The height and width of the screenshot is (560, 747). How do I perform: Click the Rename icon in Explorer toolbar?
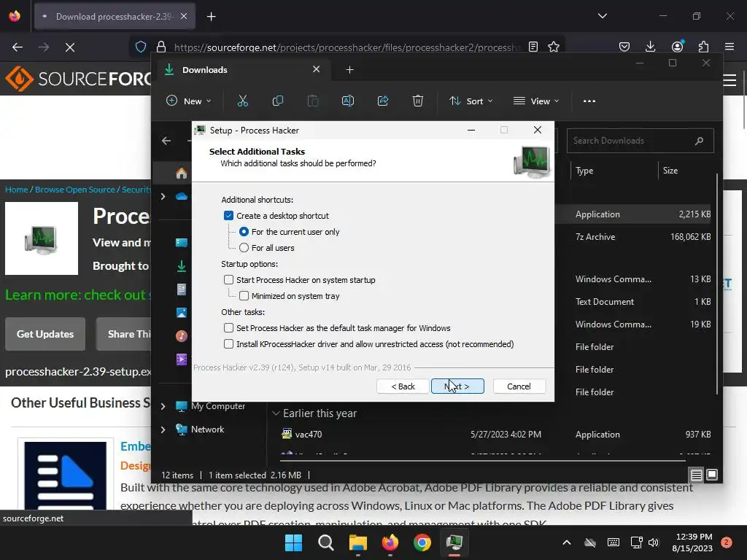[x=348, y=101]
